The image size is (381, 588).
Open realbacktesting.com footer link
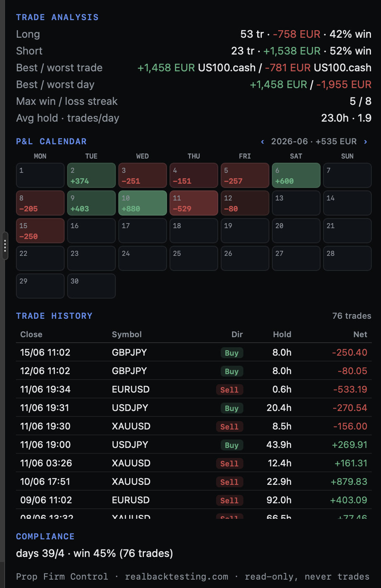(177, 577)
